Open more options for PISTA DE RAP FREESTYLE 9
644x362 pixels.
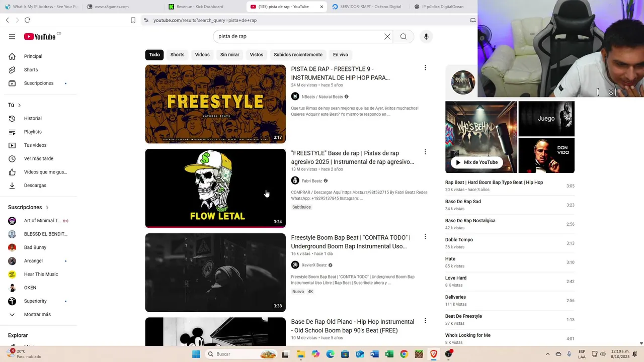(x=425, y=68)
